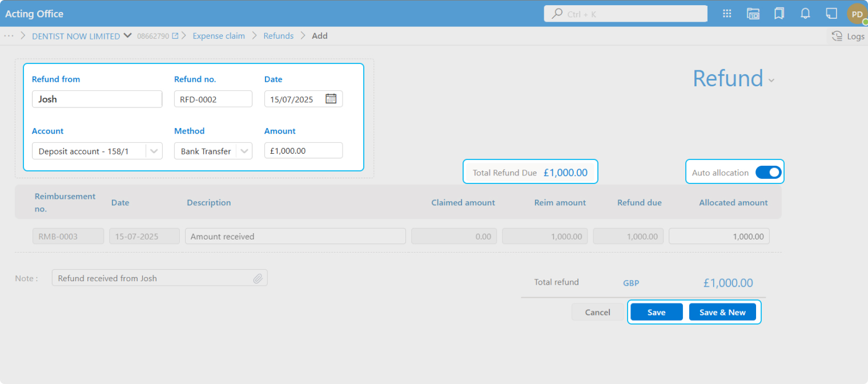868x384 pixels.
Task: Click the Save & New button
Action: coord(722,312)
